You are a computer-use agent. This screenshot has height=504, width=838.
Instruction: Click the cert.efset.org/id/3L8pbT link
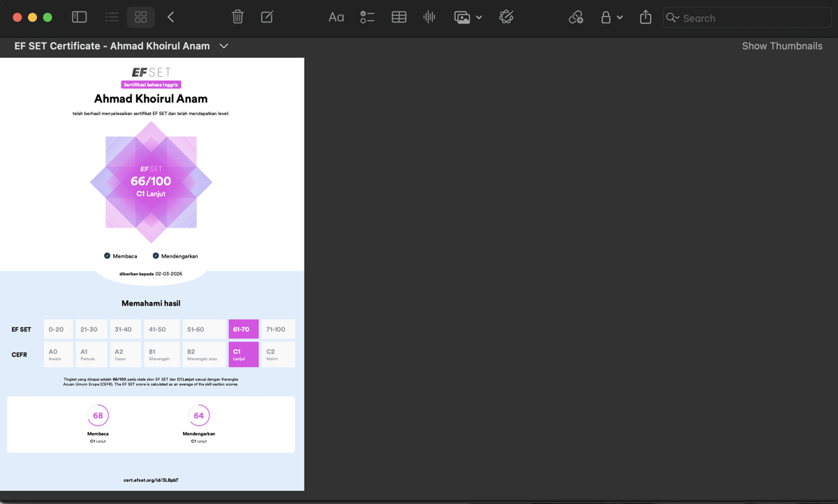point(152,480)
